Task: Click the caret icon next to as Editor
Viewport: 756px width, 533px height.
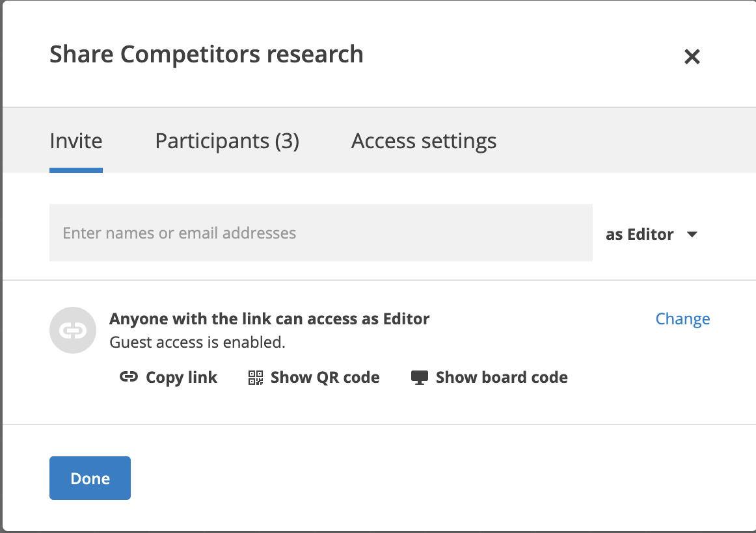Action: [693, 234]
